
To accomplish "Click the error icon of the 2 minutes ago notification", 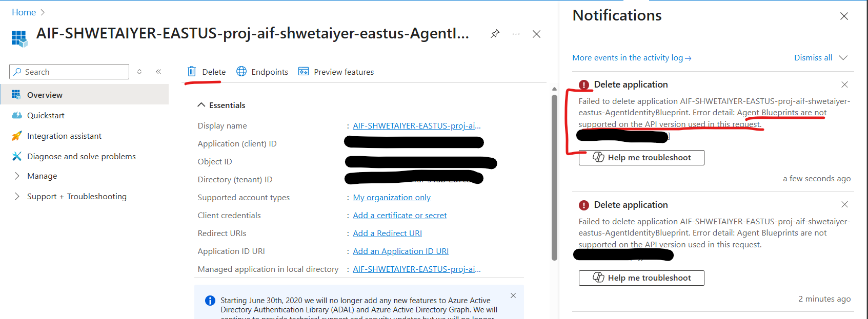I will pyautogui.click(x=584, y=205).
